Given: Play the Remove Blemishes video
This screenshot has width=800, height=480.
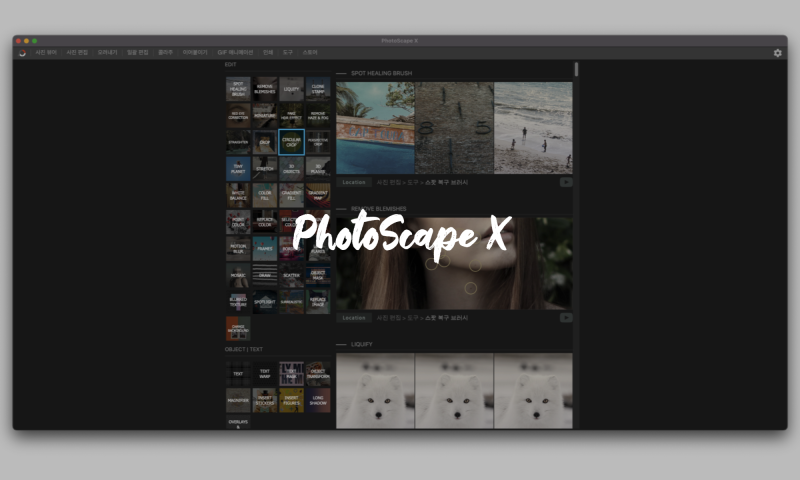Looking at the screenshot, I should point(566,318).
